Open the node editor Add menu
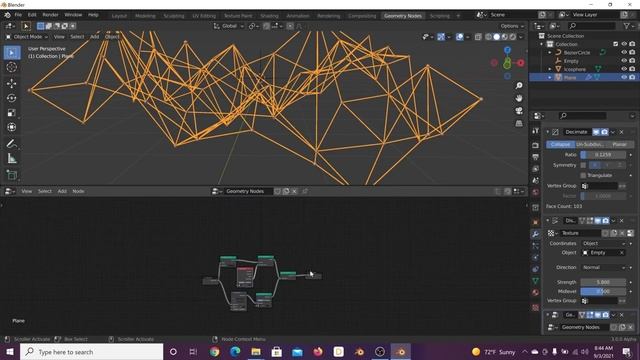The image size is (640, 360). [62, 191]
